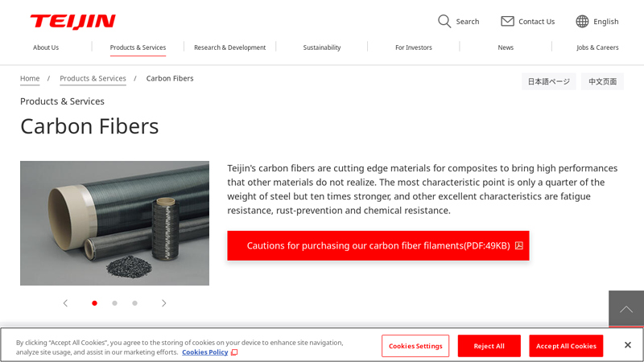Select the third carousel dot
Viewport: 644px width, 362px height.
(x=134, y=303)
